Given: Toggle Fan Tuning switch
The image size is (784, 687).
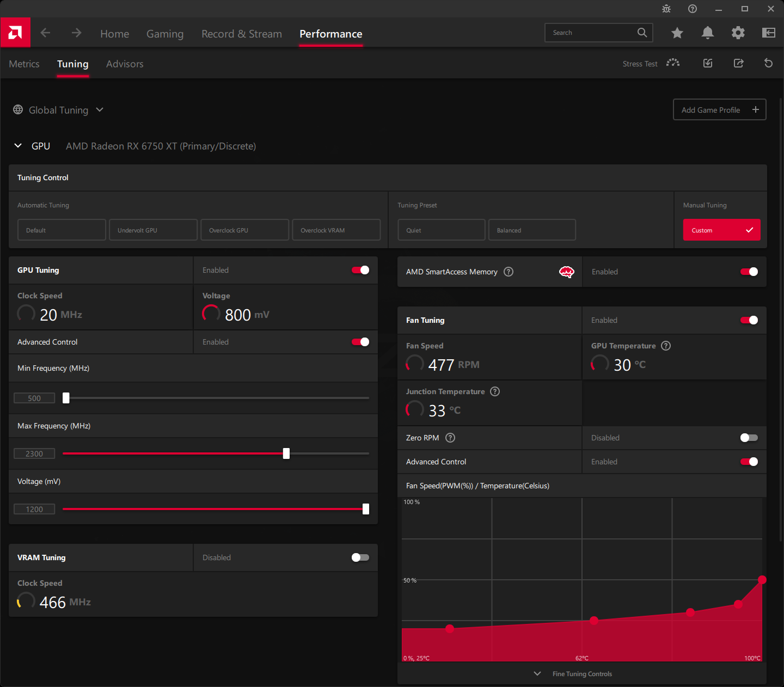Looking at the screenshot, I should pos(749,320).
